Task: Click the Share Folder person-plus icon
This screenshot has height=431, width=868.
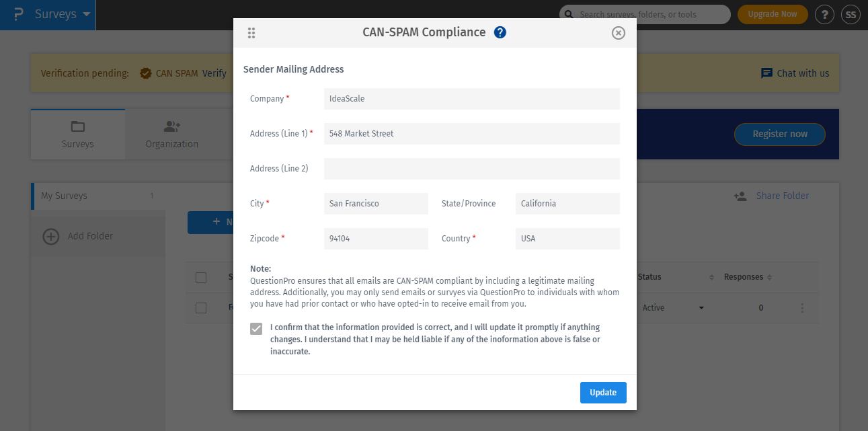Action: pyautogui.click(x=740, y=196)
